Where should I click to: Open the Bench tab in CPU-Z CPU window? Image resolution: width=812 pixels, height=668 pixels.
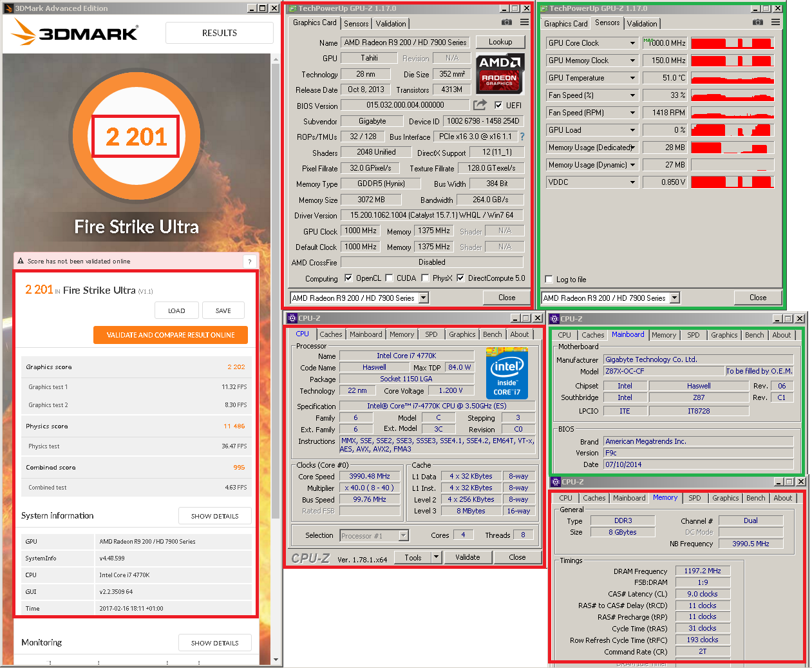click(493, 334)
